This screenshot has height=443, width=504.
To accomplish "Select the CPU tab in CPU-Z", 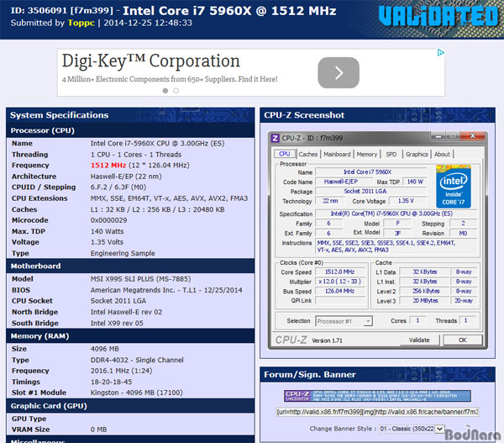I will tap(285, 154).
